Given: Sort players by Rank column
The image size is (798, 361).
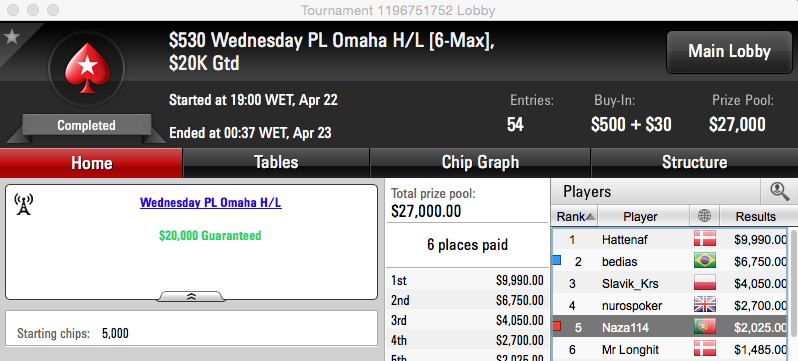Looking at the screenshot, I should [575, 216].
